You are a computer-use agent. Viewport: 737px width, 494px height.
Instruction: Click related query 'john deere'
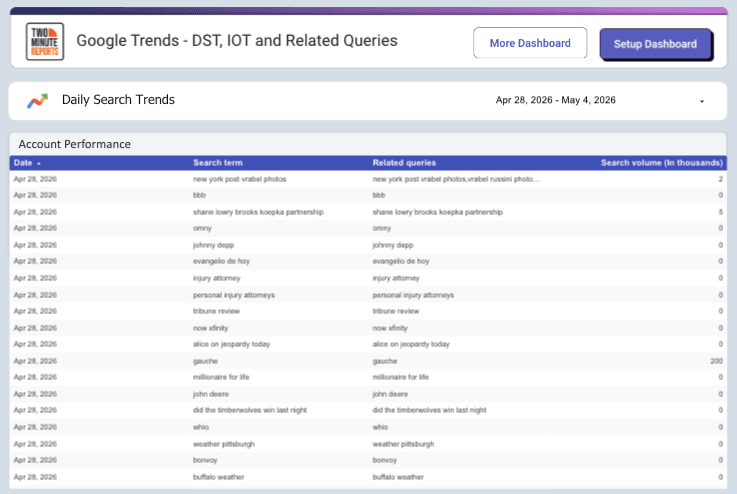[390, 393]
